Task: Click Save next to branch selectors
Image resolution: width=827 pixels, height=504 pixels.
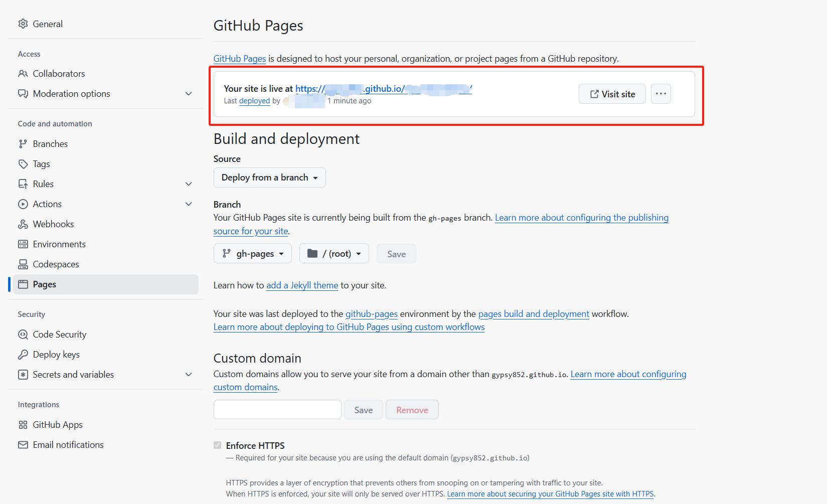Action: [396, 254]
